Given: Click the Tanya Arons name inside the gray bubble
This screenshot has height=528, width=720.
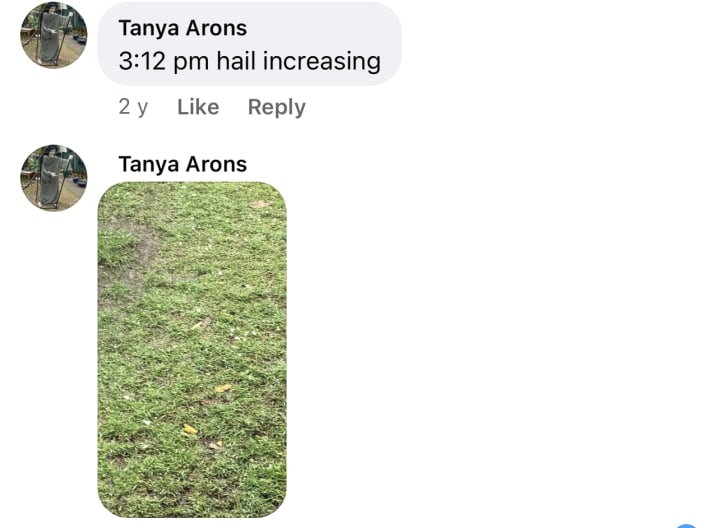Looking at the screenshot, I should coord(183,28).
